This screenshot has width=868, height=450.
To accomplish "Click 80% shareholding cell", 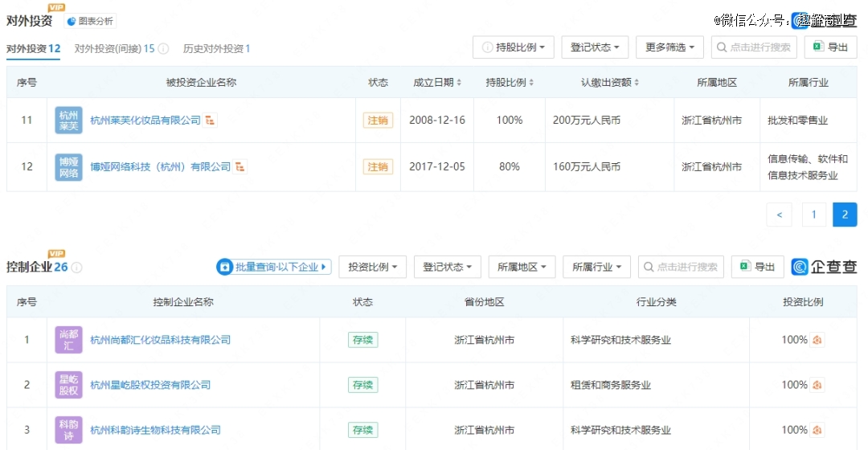I will click(x=510, y=166).
